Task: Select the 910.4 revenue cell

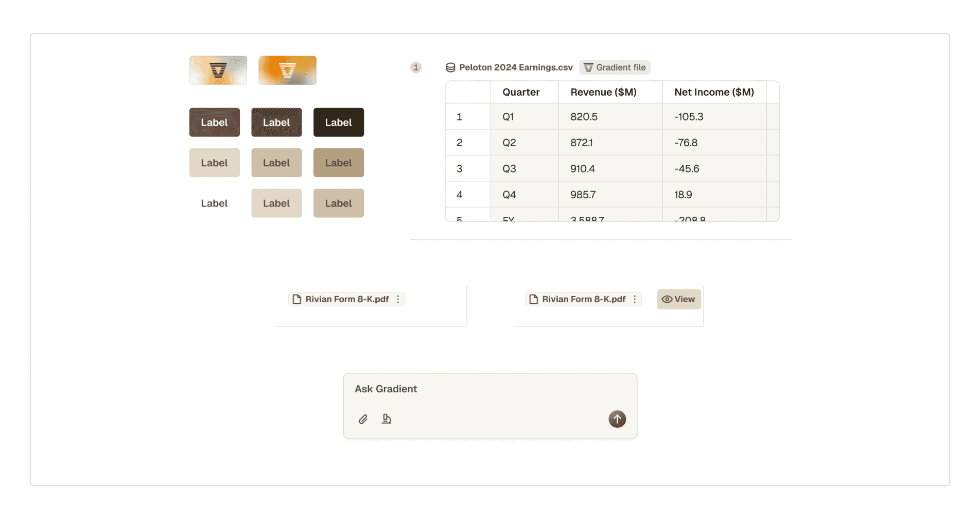Action: pos(610,169)
